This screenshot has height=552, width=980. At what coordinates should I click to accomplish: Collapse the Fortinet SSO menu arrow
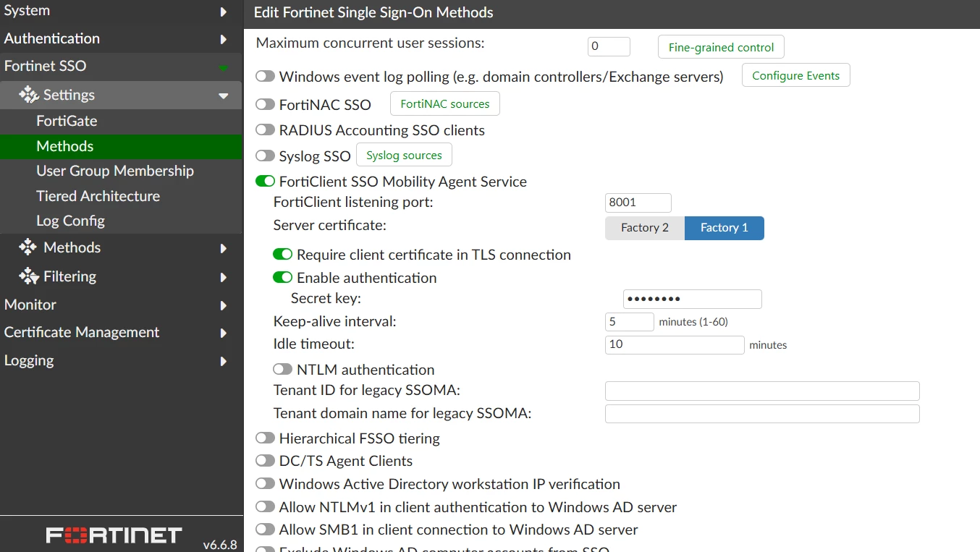[224, 67]
